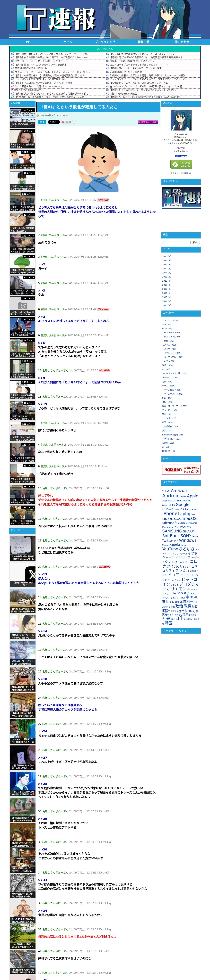Open popular article thumbnail with 97コメント

22,181
